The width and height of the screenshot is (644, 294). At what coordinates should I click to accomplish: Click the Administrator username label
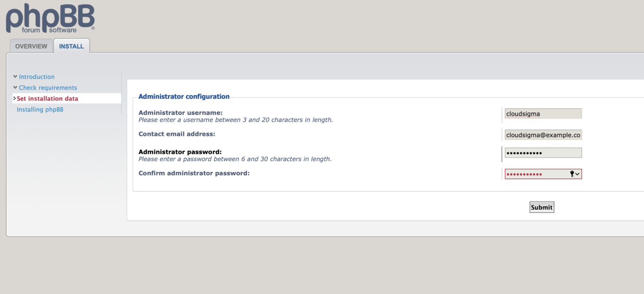(180, 113)
